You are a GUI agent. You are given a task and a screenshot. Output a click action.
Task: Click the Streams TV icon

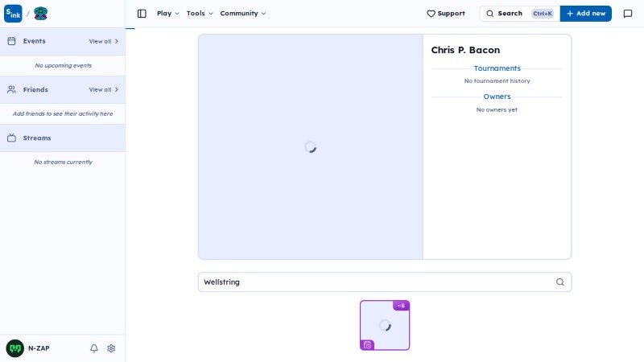(x=11, y=138)
